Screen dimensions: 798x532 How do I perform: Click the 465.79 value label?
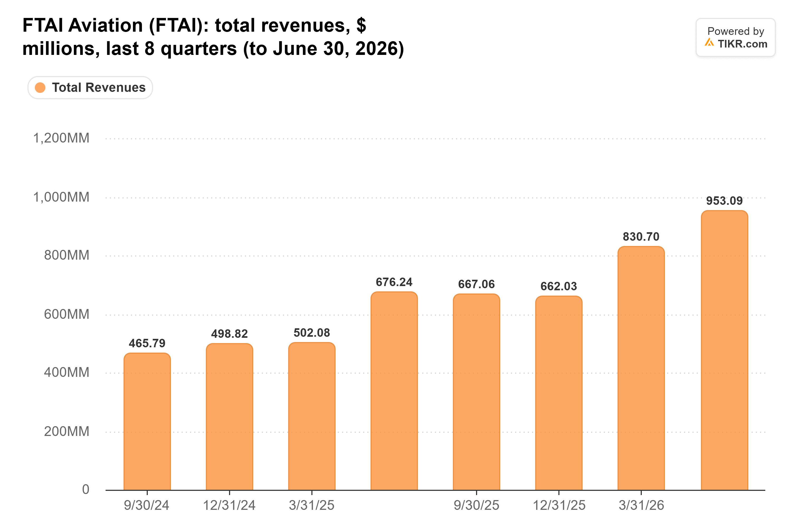pyautogui.click(x=147, y=343)
